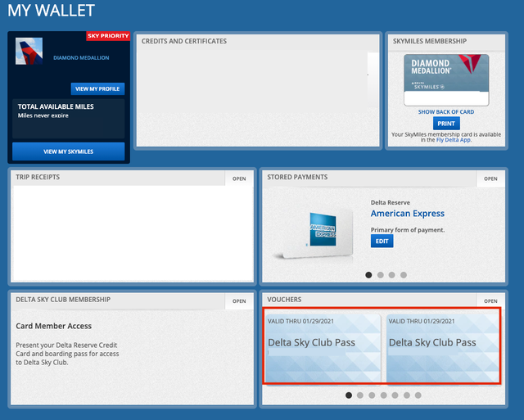Open the Vouchers panel
524x420 pixels.
[490, 300]
